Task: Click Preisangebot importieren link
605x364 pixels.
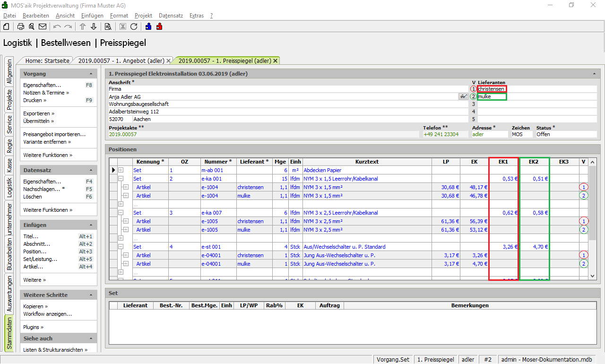Action: [x=54, y=134]
